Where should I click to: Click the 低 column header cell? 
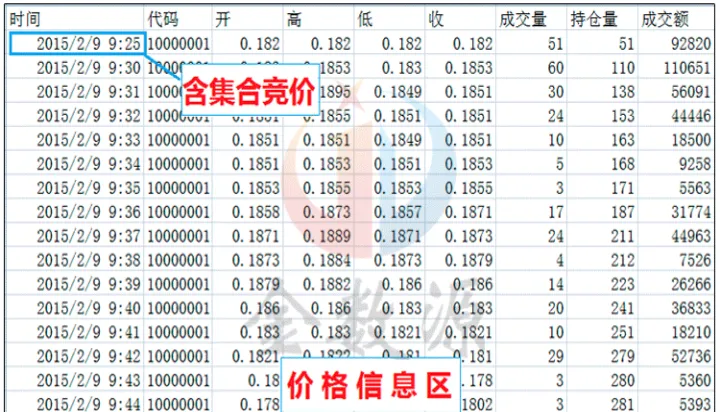click(389, 20)
